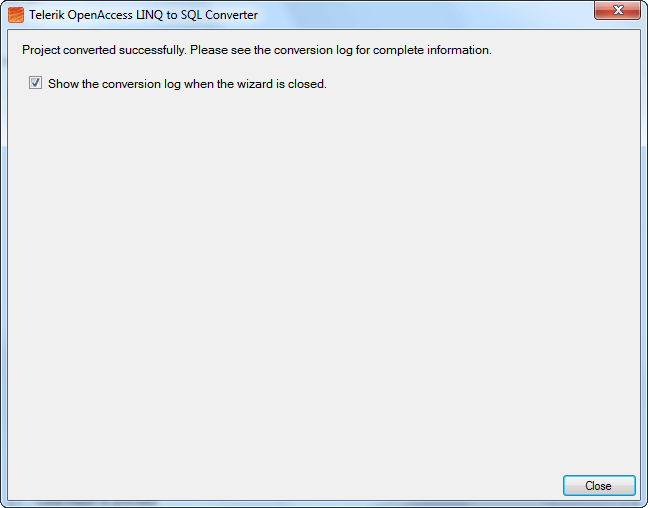Click the 'Show the conversion log when the wizard is closed' label
The image size is (648, 508).
(187, 84)
